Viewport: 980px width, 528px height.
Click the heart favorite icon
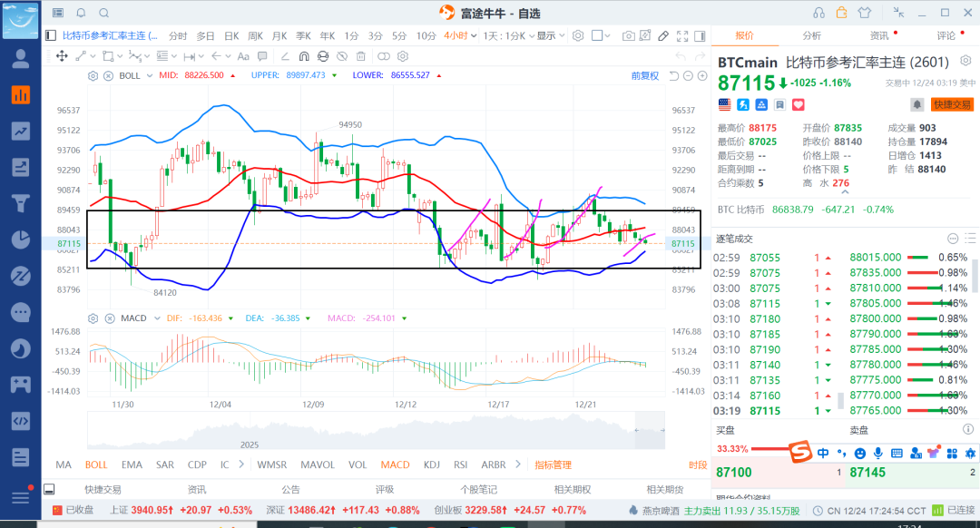[x=799, y=104]
